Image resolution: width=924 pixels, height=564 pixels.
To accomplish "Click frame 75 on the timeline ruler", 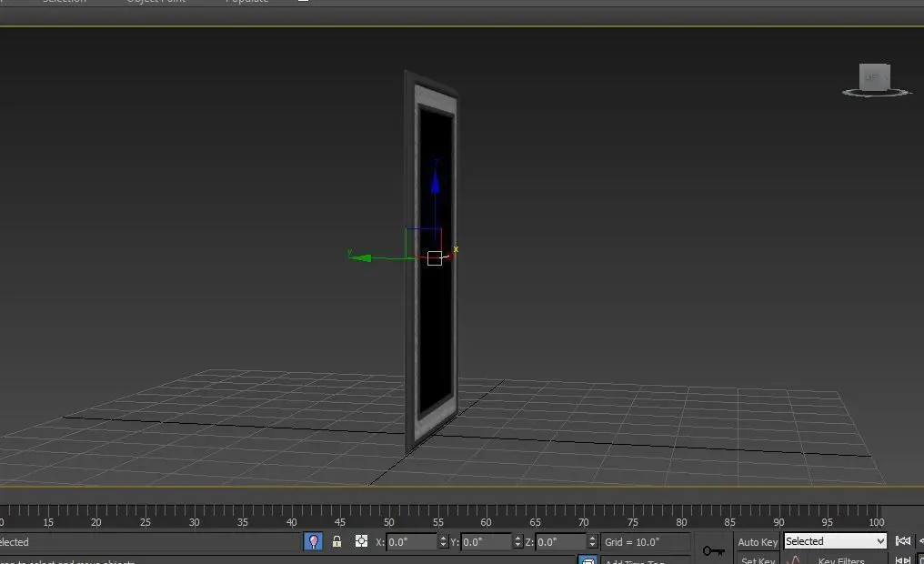I will click(632, 522).
